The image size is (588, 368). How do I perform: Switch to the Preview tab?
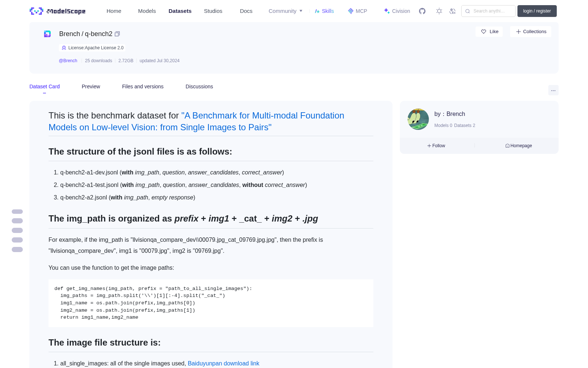point(91,86)
